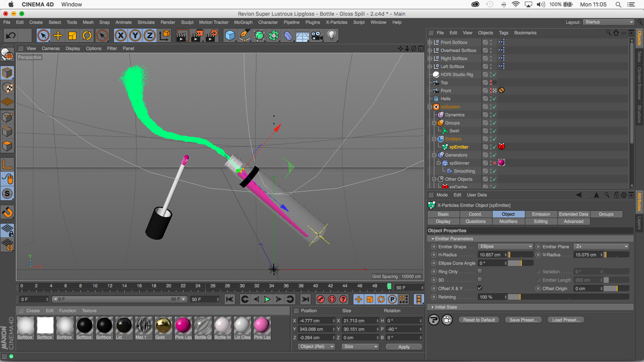Open viewport Cameras menu
The width and height of the screenshot is (644, 362).
point(51,48)
